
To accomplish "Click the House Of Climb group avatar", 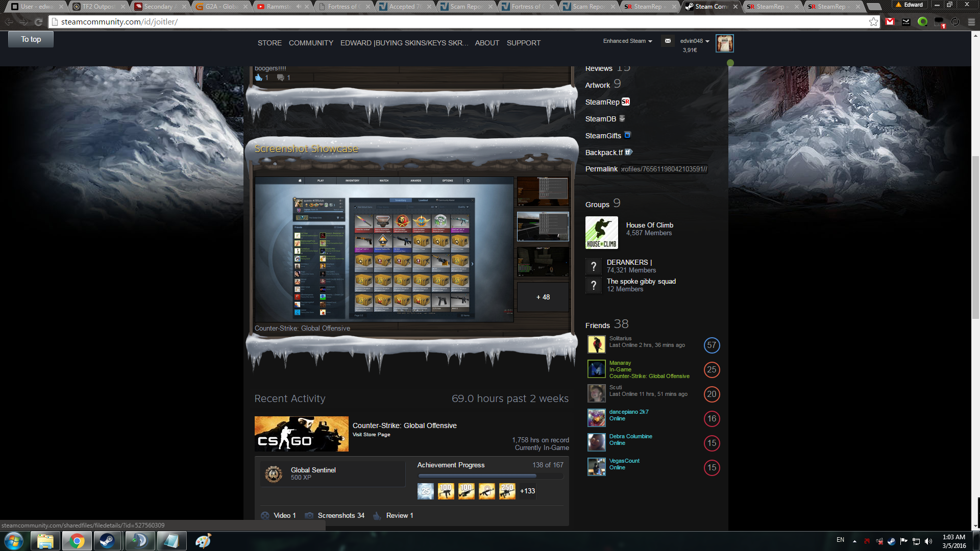I will 601,233.
